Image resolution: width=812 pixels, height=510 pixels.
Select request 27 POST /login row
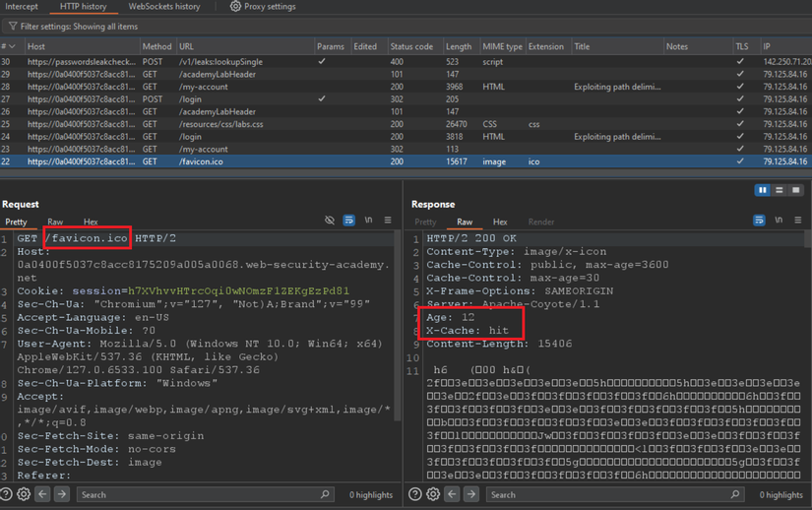click(406, 98)
